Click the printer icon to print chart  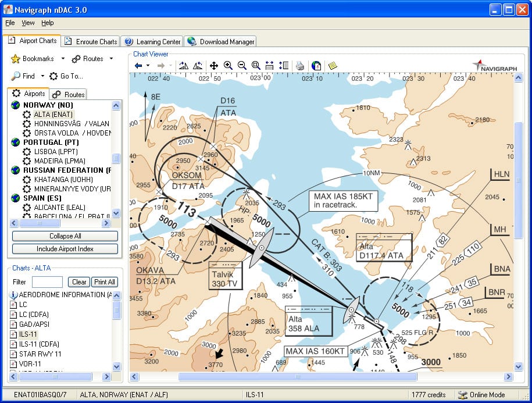299,66
